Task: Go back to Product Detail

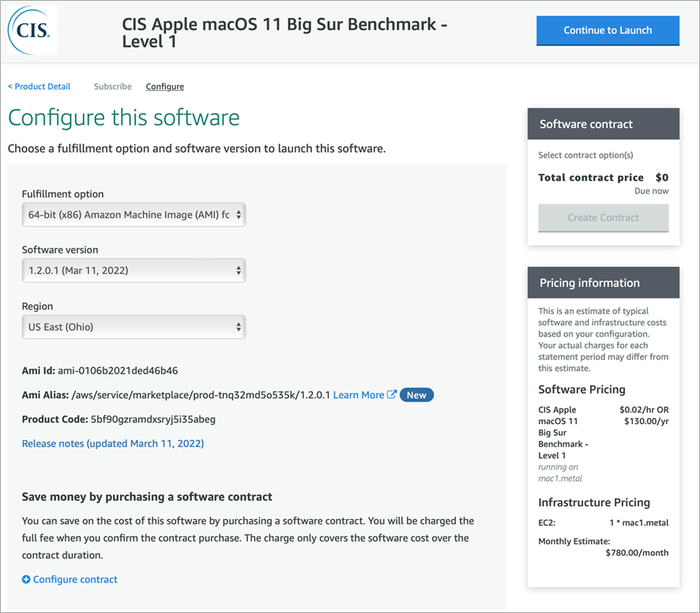Action: tap(40, 87)
